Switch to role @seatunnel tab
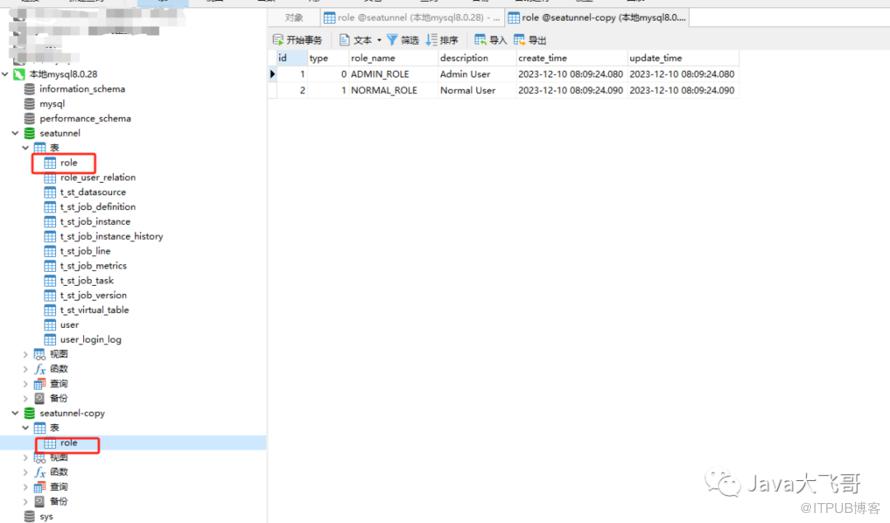The image size is (890, 523). 412,18
